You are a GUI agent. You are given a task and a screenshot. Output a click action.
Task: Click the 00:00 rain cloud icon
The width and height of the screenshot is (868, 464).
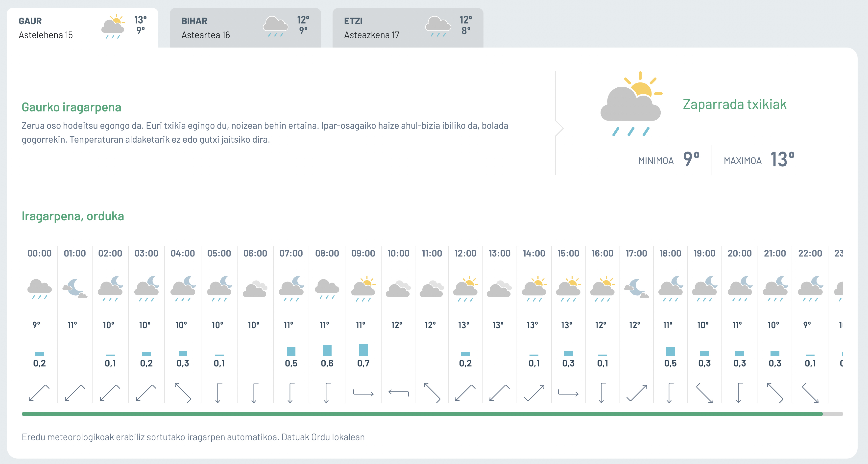(39, 289)
